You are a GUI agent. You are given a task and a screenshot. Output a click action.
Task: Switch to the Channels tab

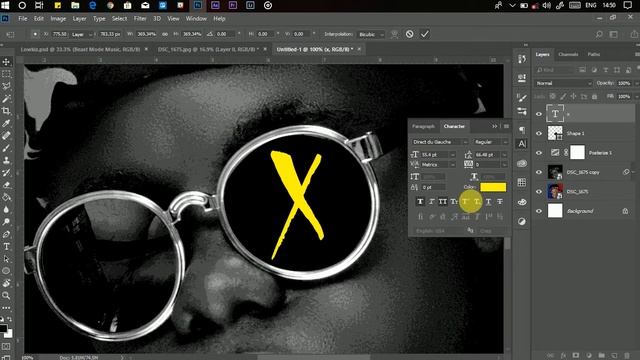tap(568, 54)
